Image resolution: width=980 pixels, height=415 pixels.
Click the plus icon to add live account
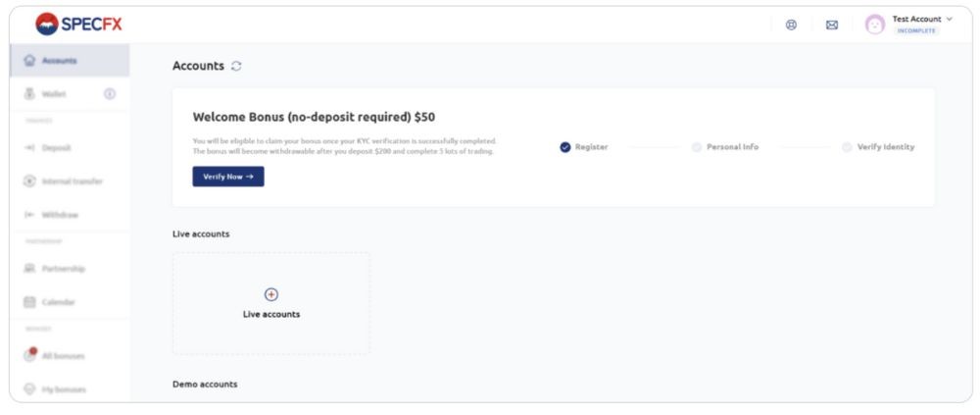271,294
